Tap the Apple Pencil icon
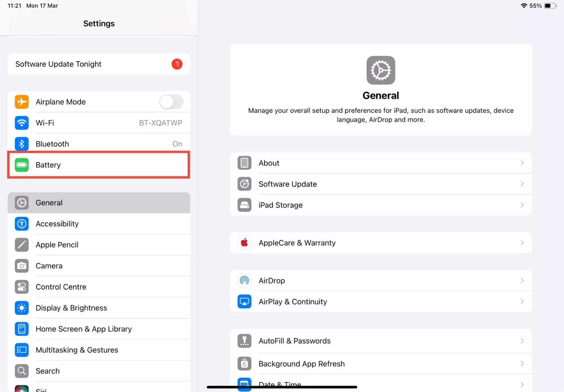This screenshot has width=564, height=392. click(x=22, y=245)
